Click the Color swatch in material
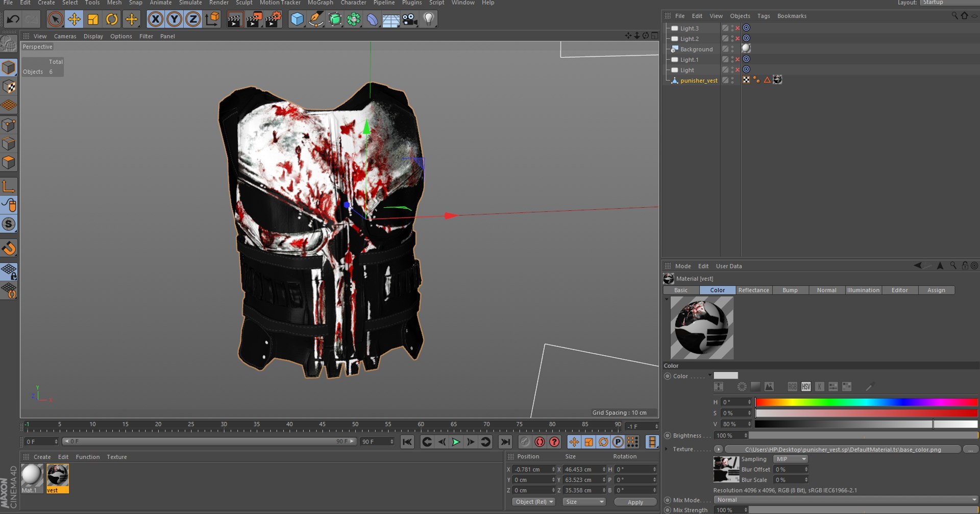Image resolution: width=980 pixels, height=514 pixels. coord(726,376)
